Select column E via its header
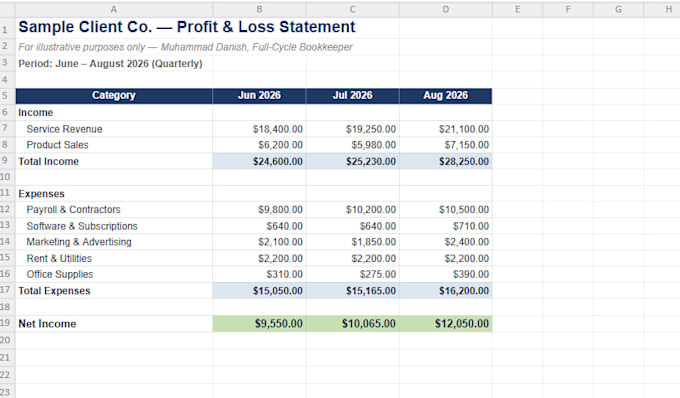The height and width of the screenshot is (398, 680). coord(517,9)
